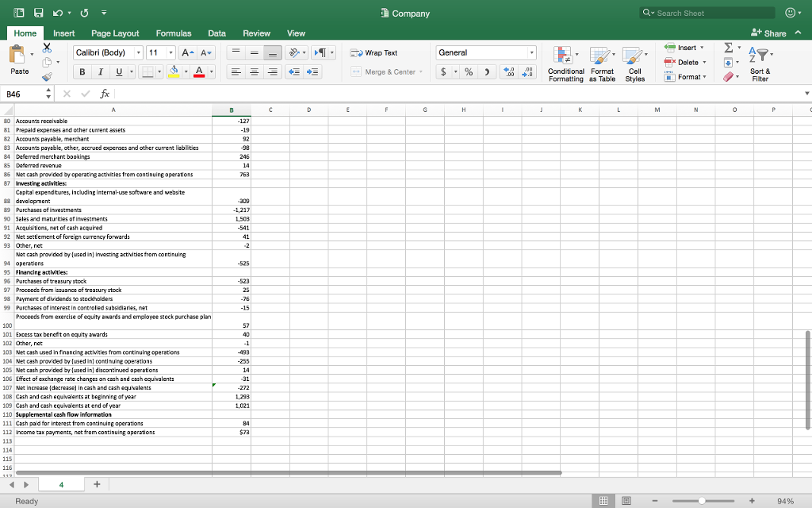Open the General number format dropdown
Viewport: 812px width, 508px height.
(x=531, y=52)
